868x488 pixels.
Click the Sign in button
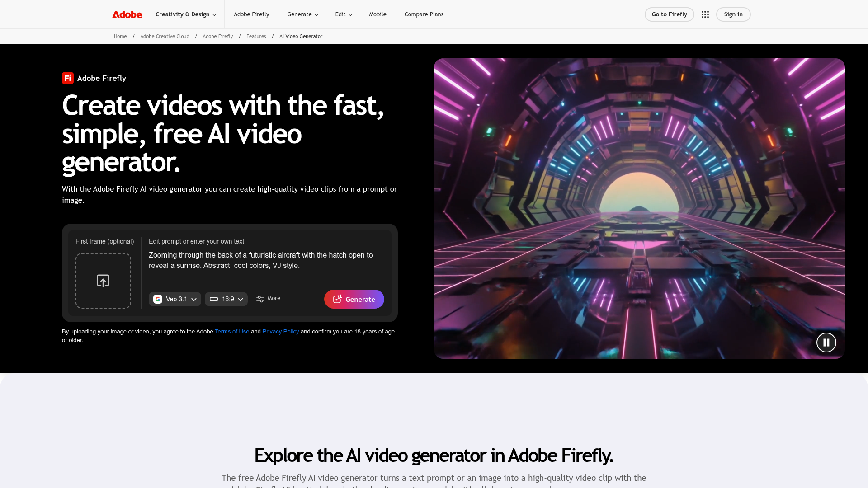click(x=733, y=14)
